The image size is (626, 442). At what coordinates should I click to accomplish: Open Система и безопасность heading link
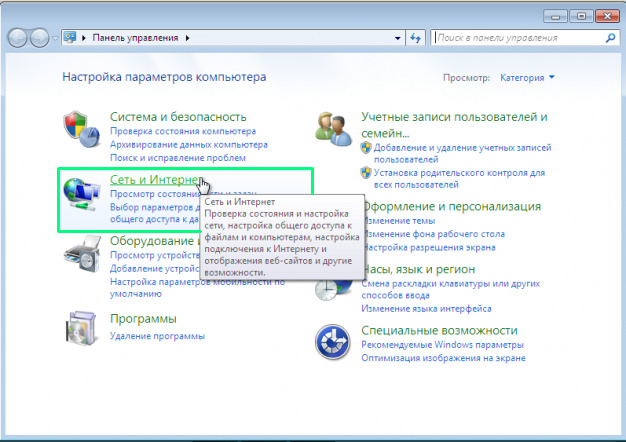click(177, 116)
